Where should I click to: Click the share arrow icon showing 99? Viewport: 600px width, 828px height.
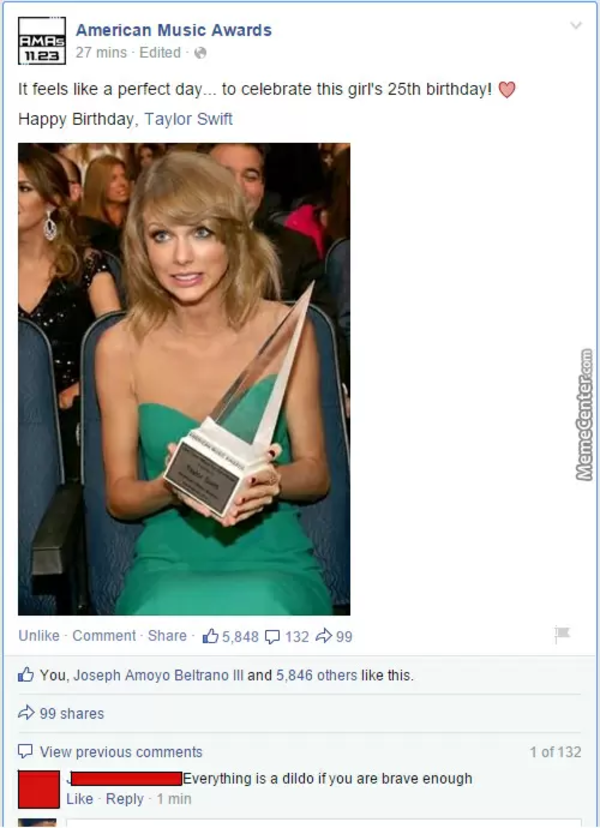coord(323,636)
